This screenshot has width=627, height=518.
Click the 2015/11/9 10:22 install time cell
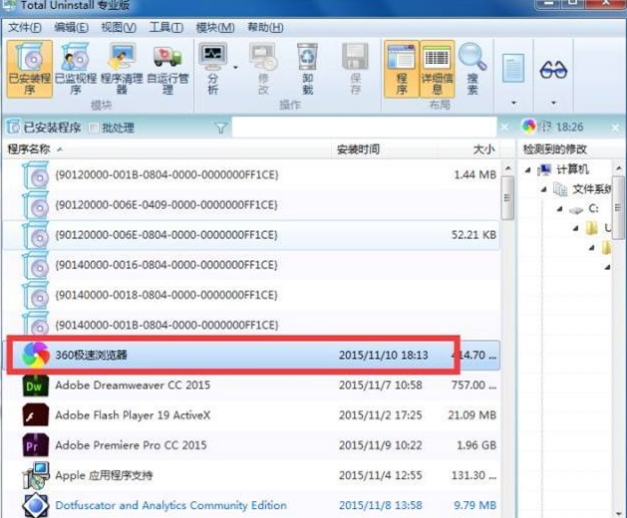(x=380, y=445)
